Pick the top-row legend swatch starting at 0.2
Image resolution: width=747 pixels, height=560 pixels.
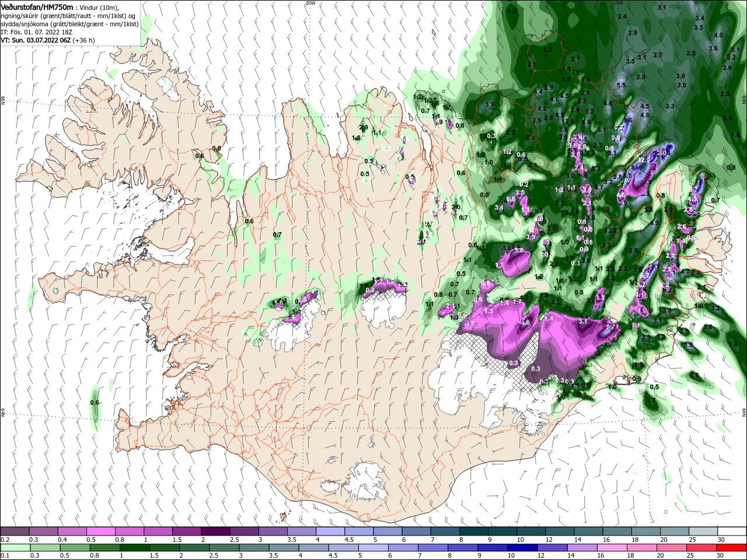[15, 531]
